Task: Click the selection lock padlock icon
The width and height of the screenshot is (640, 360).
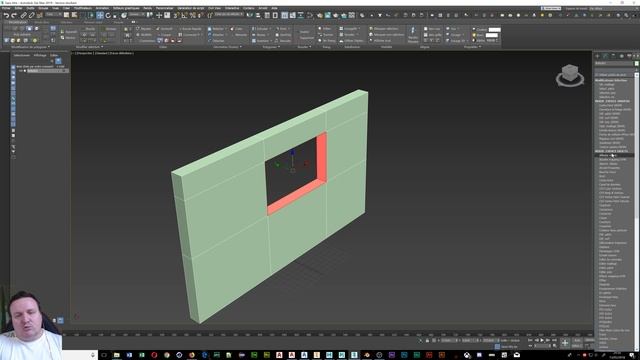Action: pyautogui.click(x=427, y=340)
